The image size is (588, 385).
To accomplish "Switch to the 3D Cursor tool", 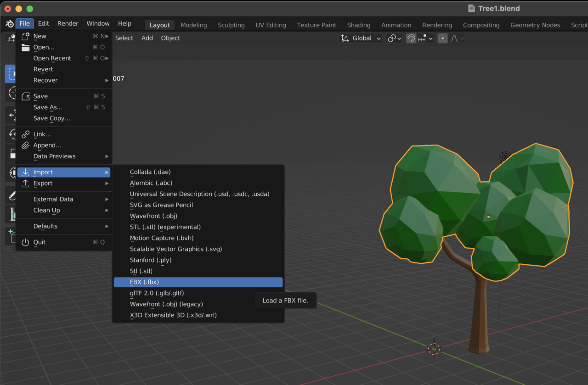I will coord(10,93).
